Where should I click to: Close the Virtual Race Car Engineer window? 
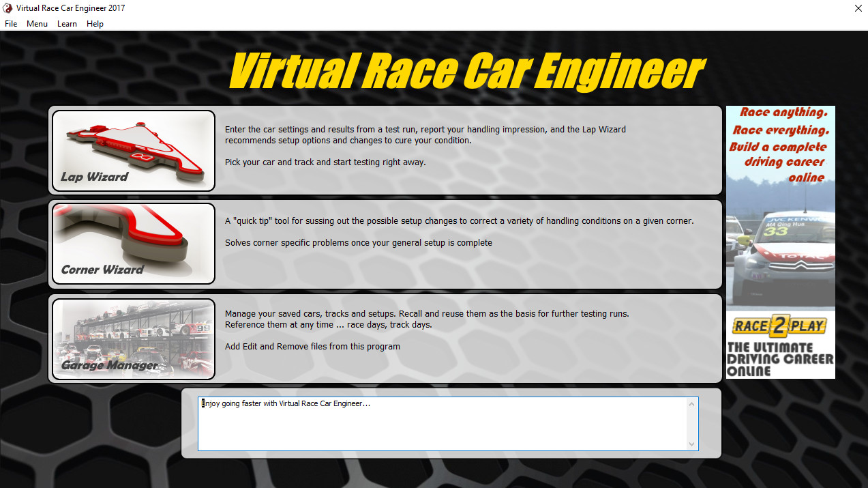[x=858, y=8]
